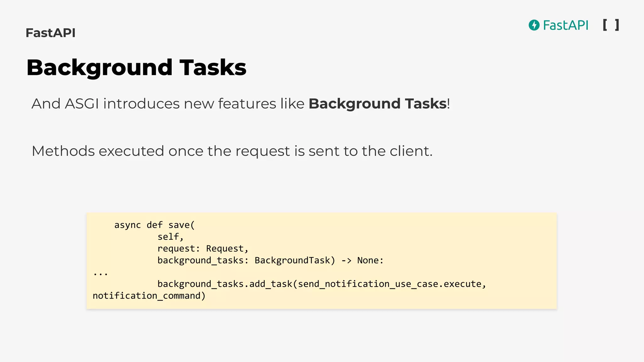Click the Background Tasks slide title
644x362 pixels.
click(x=136, y=67)
